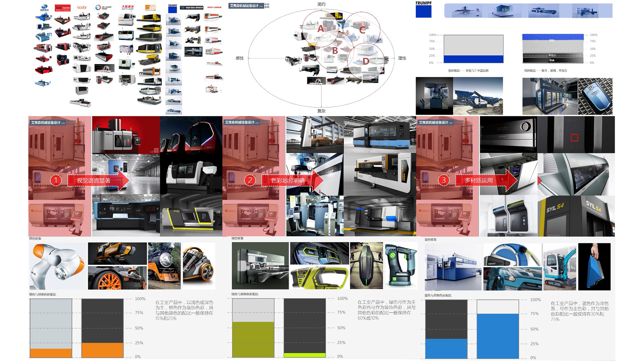Click the Han's Laser logo

pos(127,7)
